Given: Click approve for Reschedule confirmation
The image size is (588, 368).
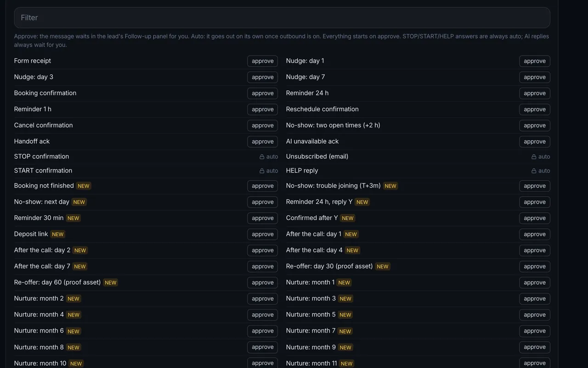Looking at the screenshot, I should [x=535, y=109].
